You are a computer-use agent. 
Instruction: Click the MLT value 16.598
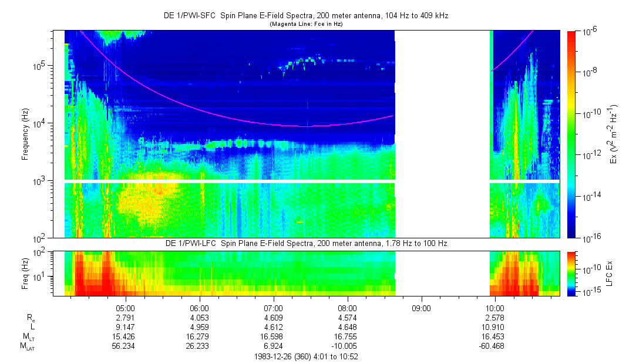(274, 336)
